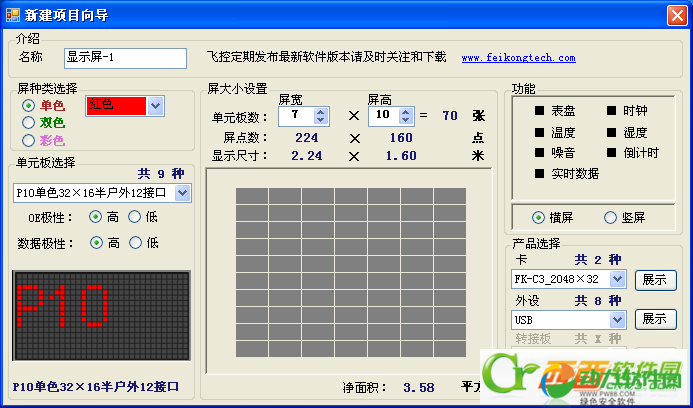Viewport: 693px width, 408px height.
Task: Set OE极性 to 低
Action: 134,216
